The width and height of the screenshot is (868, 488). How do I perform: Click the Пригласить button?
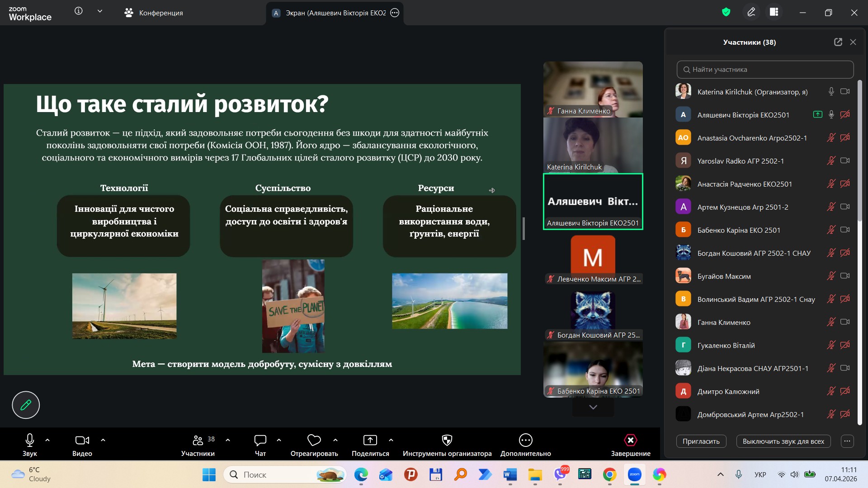tap(701, 441)
